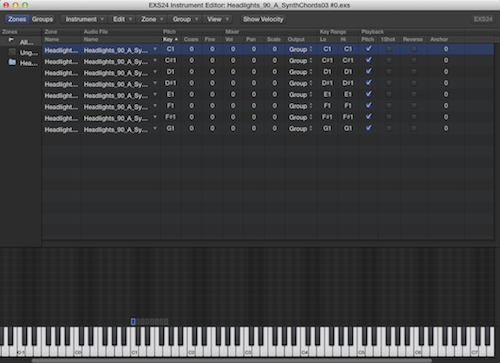Open Output Group popup for C1 zone
Viewport: 500px width, 363px height.
pos(301,49)
